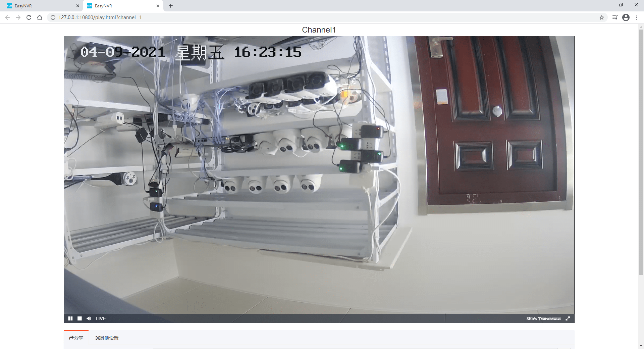This screenshot has width=644, height=349.
Task: Reload the browser page
Action: click(x=29, y=17)
